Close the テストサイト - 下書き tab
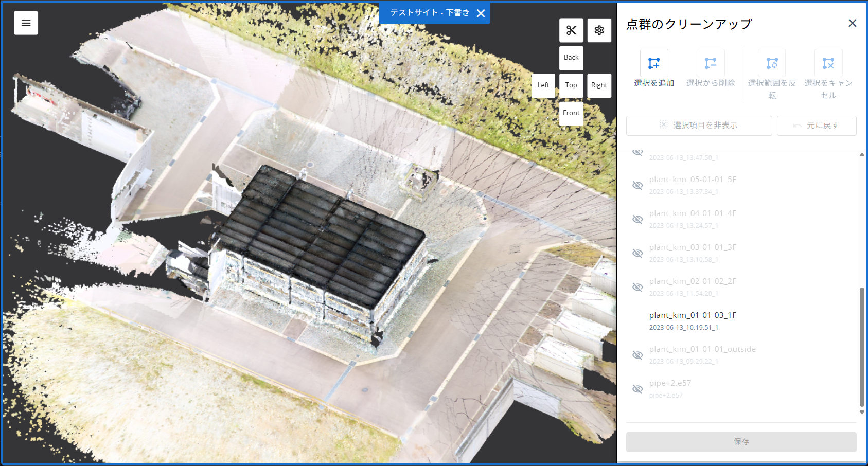Viewport: 868px width, 466px height. [x=481, y=13]
